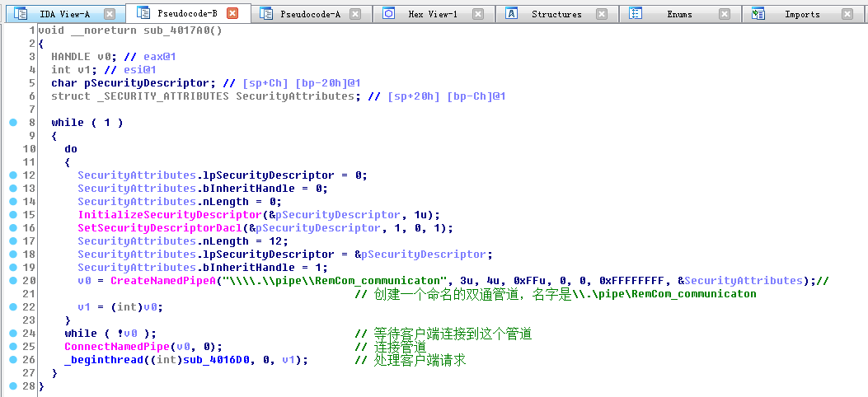868x397 pixels.
Task: Click the Structures tab icon
Action: 512,14
